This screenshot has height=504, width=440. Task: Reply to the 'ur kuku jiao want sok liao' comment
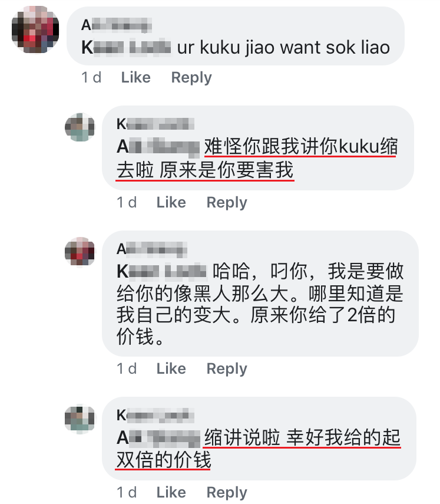pos(191,77)
